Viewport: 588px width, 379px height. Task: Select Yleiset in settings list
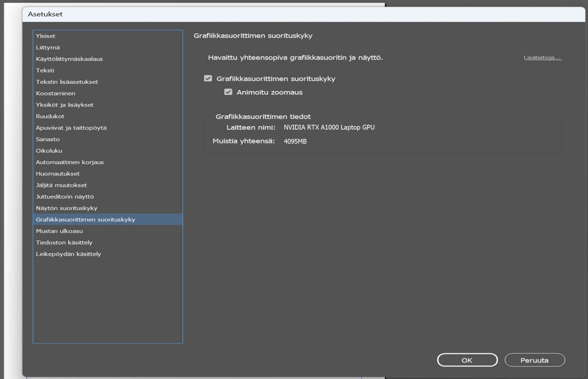point(46,36)
